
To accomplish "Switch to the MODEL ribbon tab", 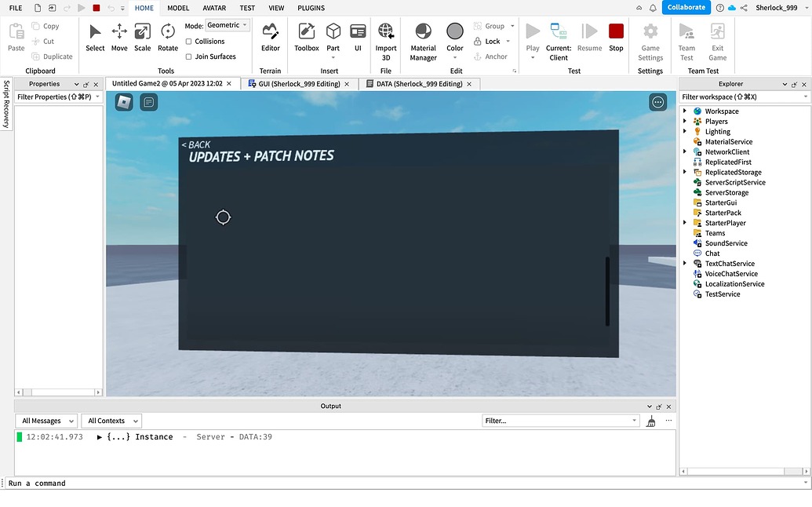I will (177, 8).
